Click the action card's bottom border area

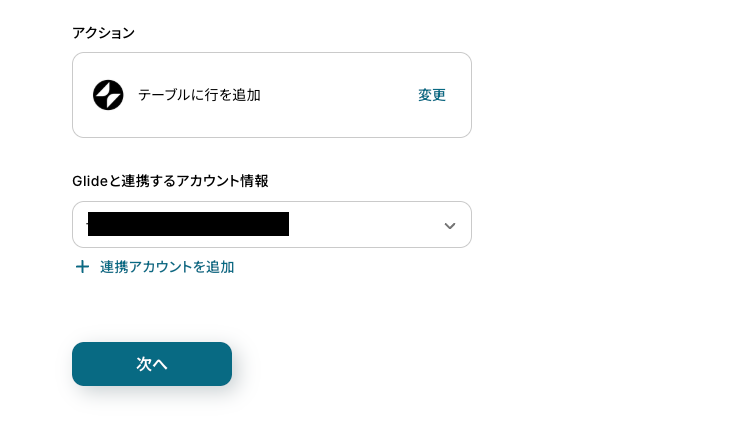click(x=271, y=136)
